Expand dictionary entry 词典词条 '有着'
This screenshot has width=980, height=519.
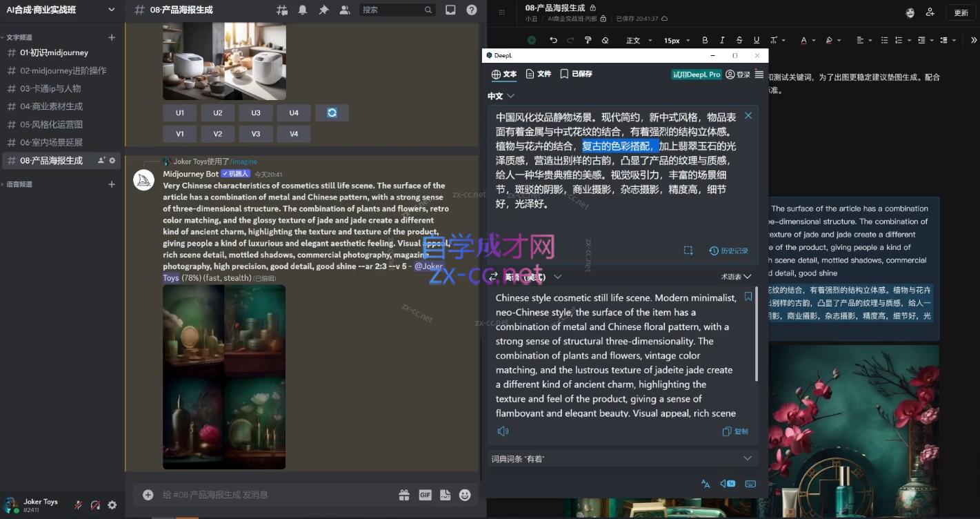tap(622, 458)
